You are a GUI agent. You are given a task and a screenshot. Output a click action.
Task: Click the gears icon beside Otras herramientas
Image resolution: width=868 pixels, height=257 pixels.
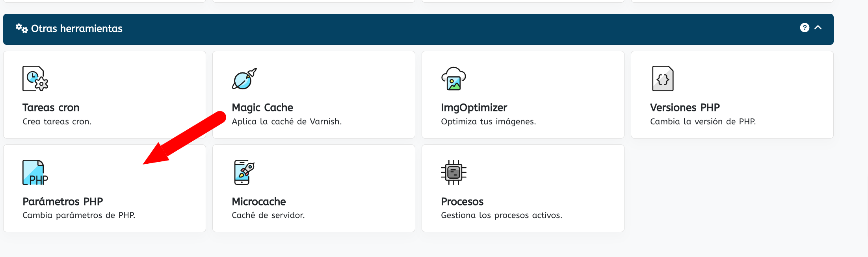tap(22, 28)
